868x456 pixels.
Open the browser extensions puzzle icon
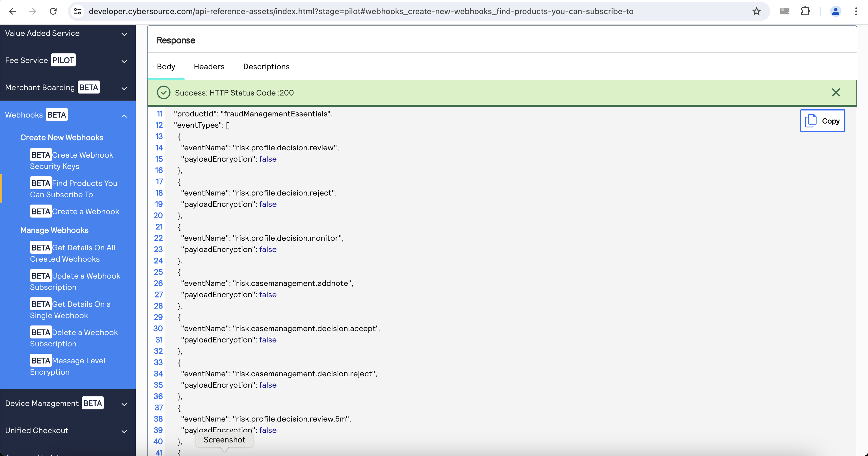pyautogui.click(x=805, y=12)
